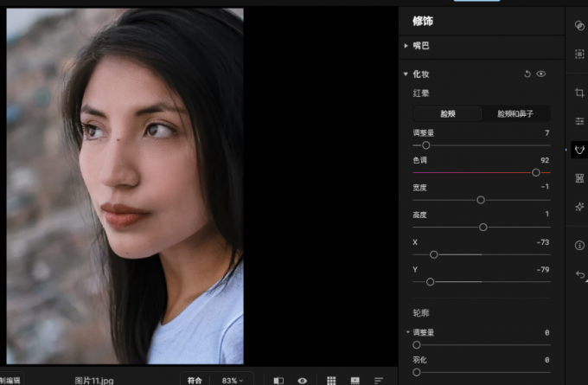
Task: Click the 图片11.jpg file name
Action: coord(93,380)
